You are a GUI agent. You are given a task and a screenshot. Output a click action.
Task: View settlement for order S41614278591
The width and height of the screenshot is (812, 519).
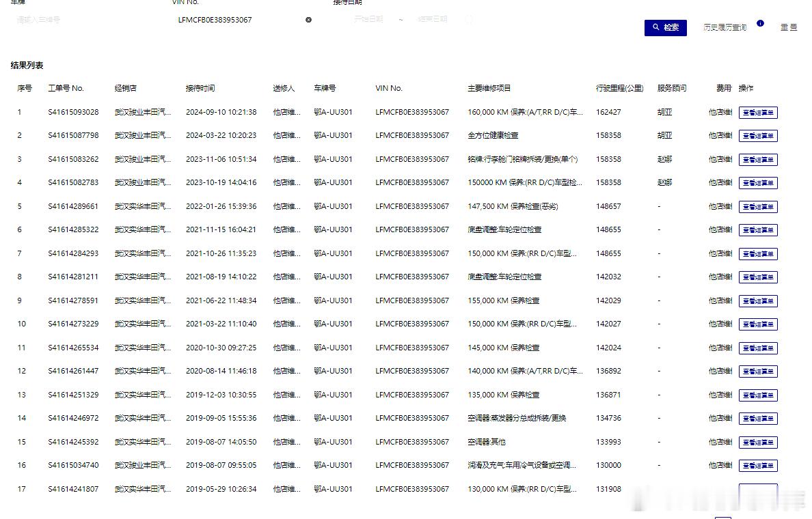pos(758,300)
